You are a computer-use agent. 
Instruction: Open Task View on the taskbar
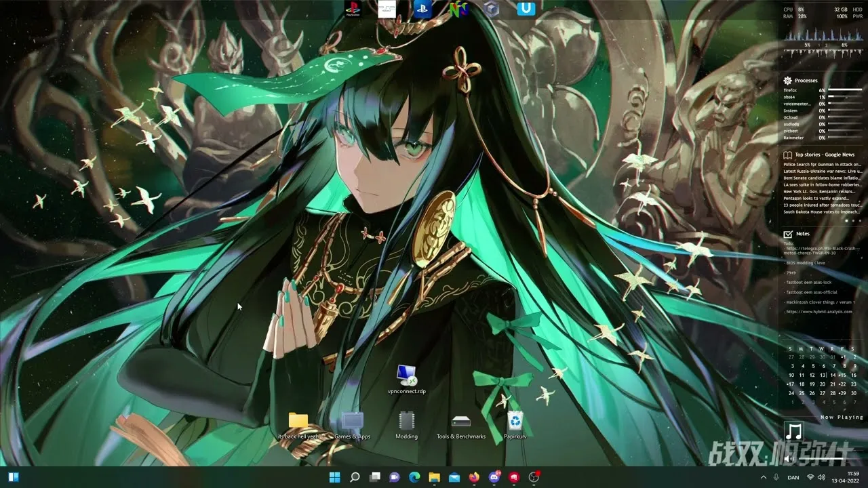coord(375,477)
